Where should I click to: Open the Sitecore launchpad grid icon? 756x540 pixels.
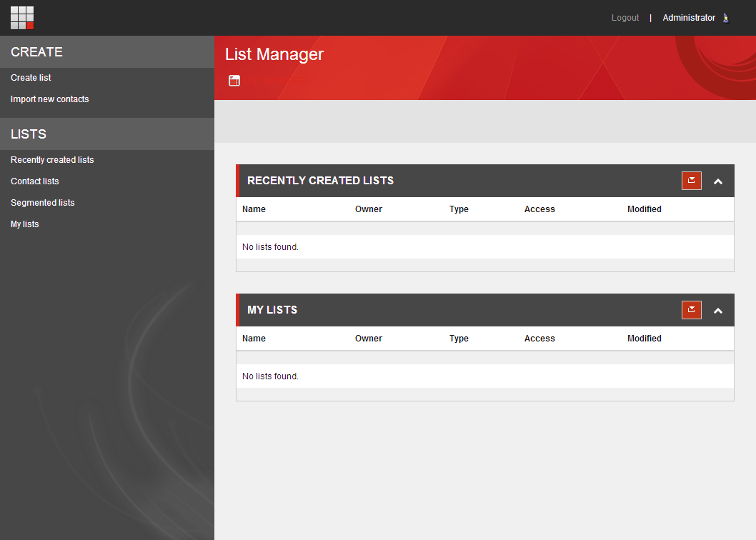(x=22, y=18)
